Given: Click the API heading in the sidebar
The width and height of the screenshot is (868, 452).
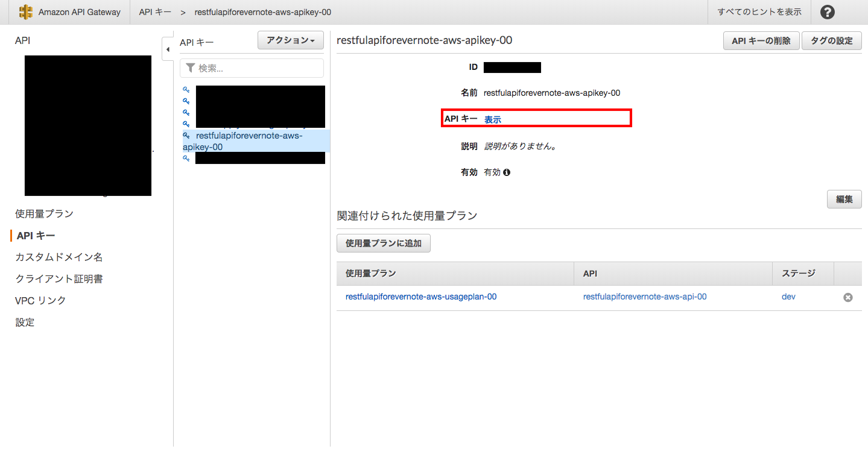Looking at the screenshot, I should (x=22, y=40).
